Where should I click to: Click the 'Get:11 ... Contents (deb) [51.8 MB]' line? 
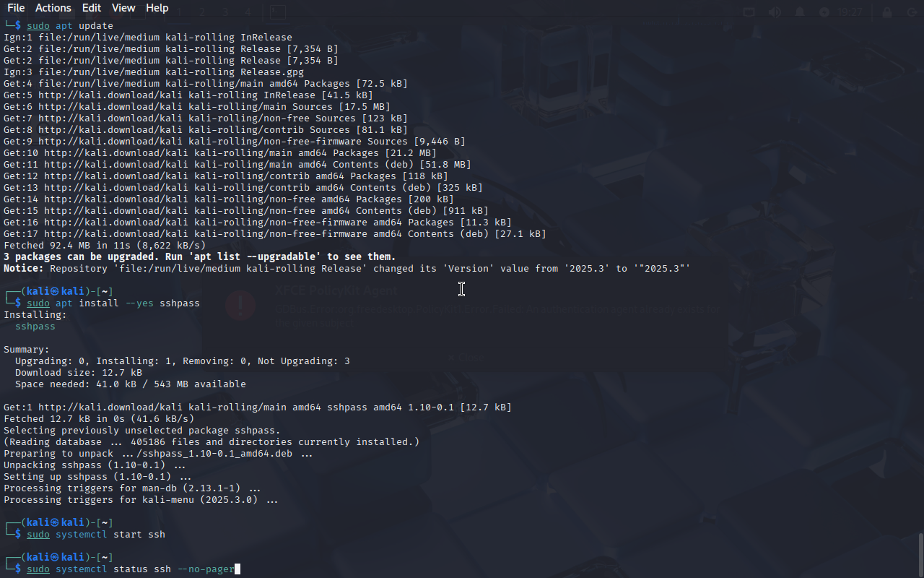click(x=237, y=165)
